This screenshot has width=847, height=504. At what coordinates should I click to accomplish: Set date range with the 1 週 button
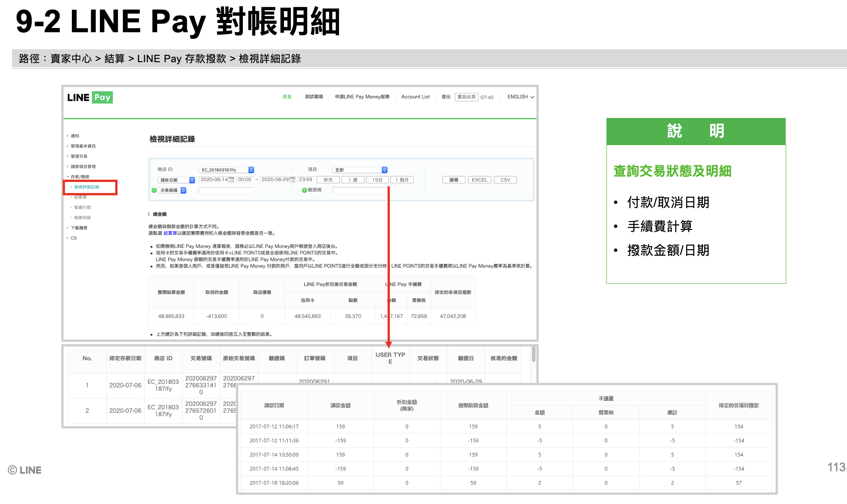(353, 180)
